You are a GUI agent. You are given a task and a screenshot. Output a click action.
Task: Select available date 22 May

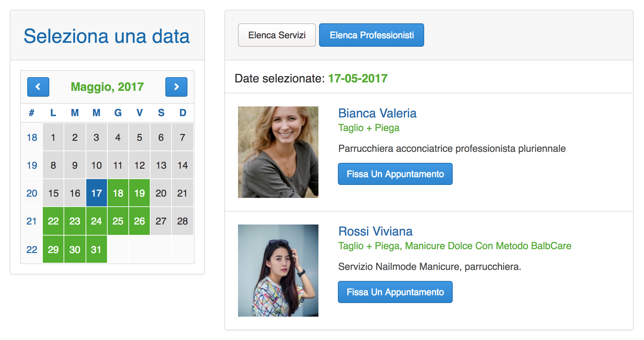(53, 221)
